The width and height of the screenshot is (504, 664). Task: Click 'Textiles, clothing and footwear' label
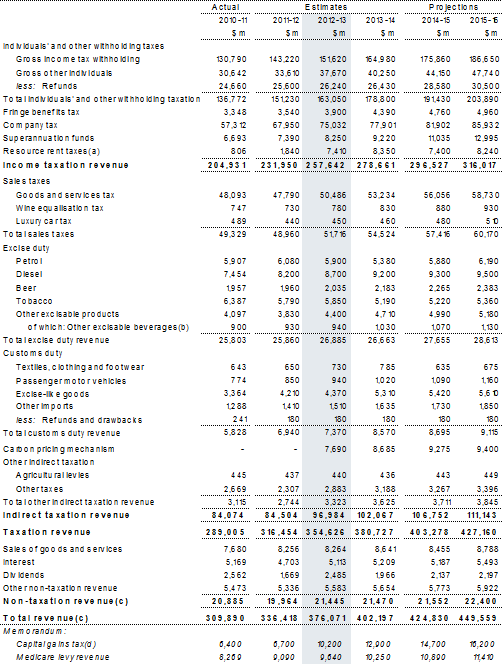click(80, 367)
